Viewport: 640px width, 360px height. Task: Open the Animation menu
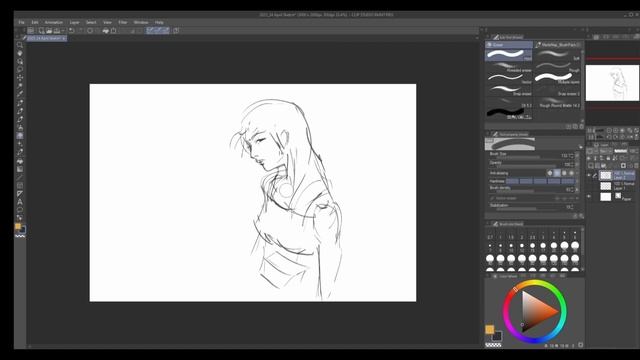[x=54, y=22]
